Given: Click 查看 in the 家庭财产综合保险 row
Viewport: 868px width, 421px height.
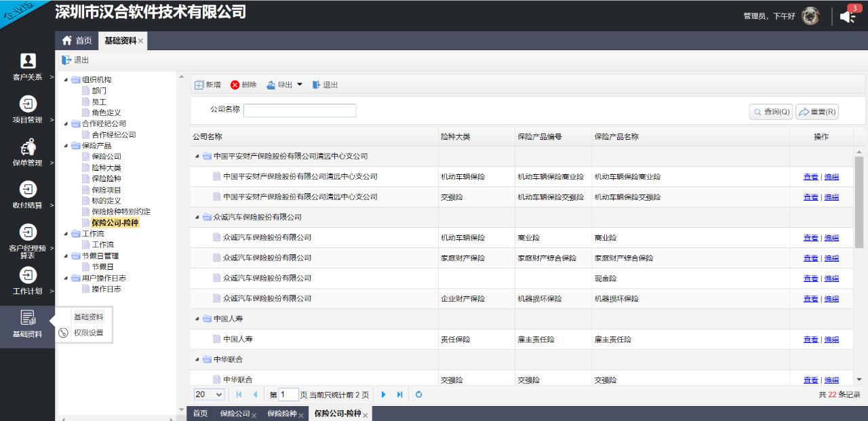Looking at the screenshot, I should click(811, 258).
